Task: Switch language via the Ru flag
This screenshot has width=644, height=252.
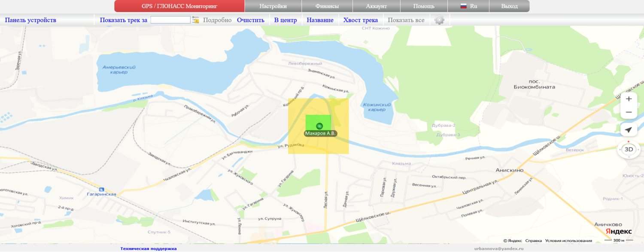Action: (469, 6)
